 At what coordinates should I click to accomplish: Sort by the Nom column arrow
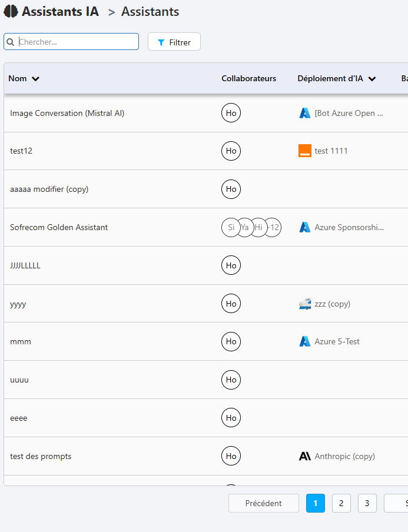[x=36, y=79]
